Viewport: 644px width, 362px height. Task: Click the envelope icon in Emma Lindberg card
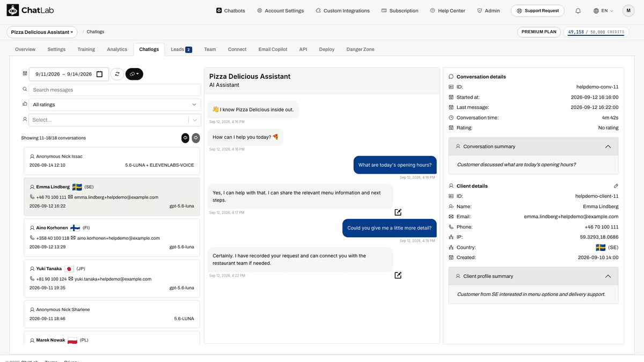[x=71, y=197]
